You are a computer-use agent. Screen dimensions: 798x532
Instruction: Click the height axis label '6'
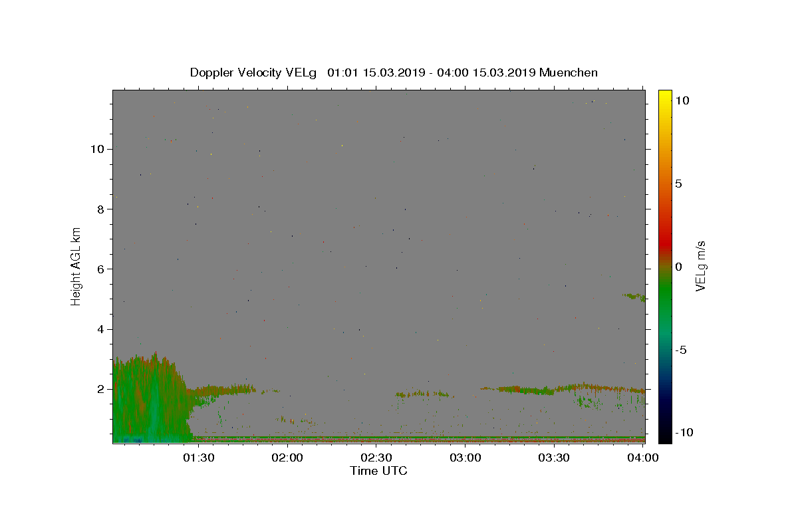(100, 269)
